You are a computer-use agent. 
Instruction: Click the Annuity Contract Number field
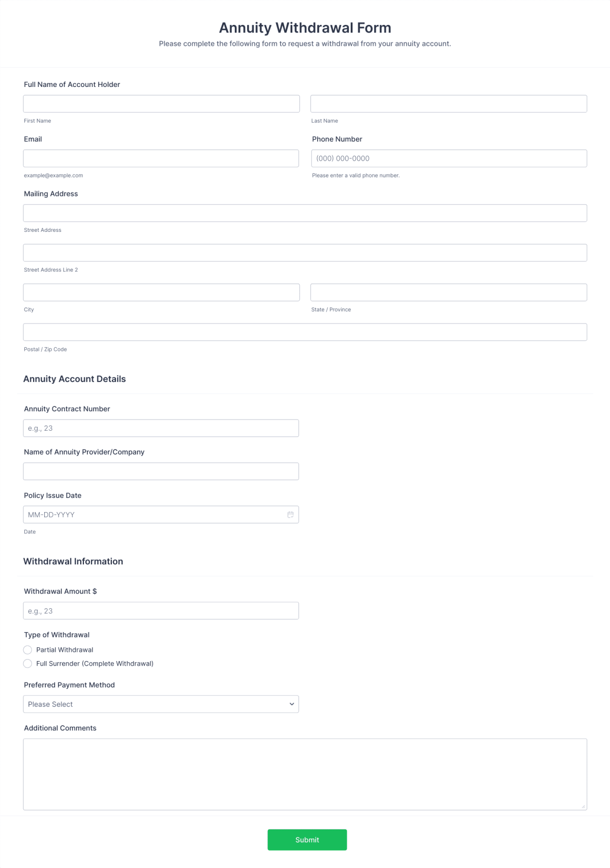(x=161, y=428)
